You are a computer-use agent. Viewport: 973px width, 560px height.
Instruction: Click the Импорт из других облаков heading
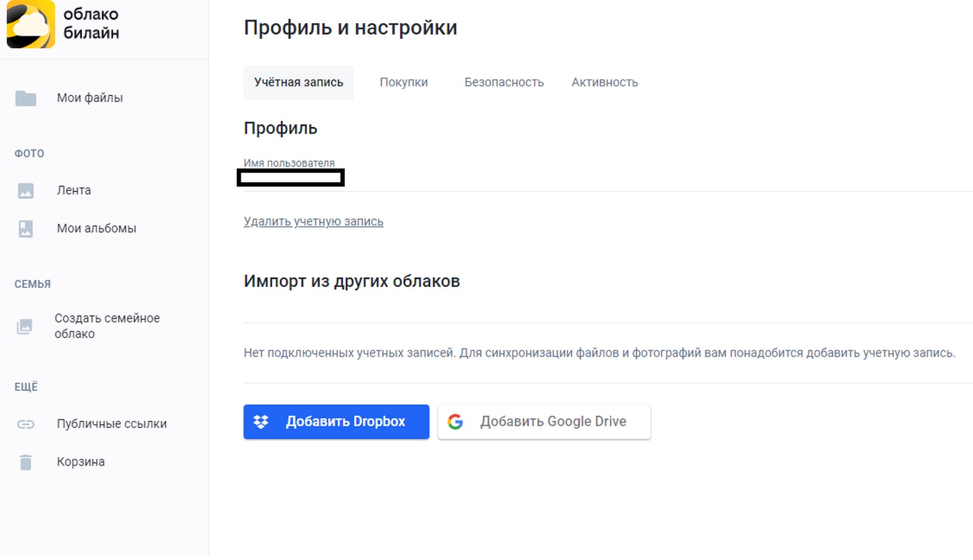351,282
